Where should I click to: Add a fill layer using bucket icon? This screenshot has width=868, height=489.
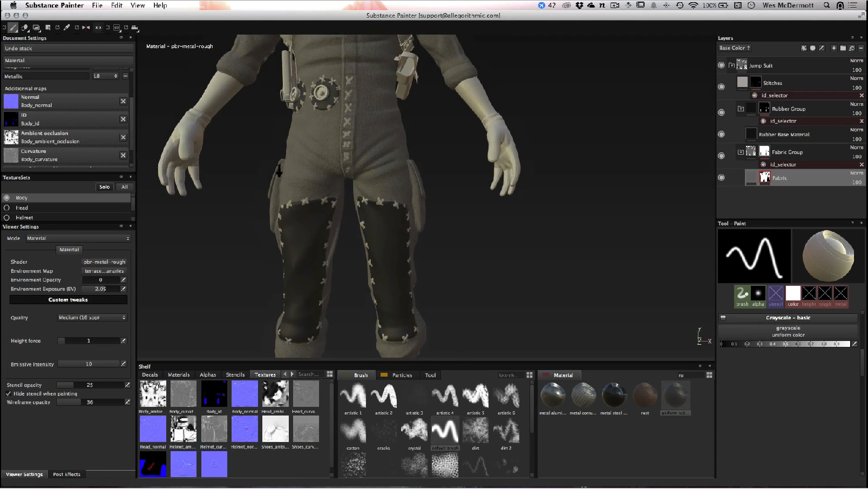[x=852, y=48]
